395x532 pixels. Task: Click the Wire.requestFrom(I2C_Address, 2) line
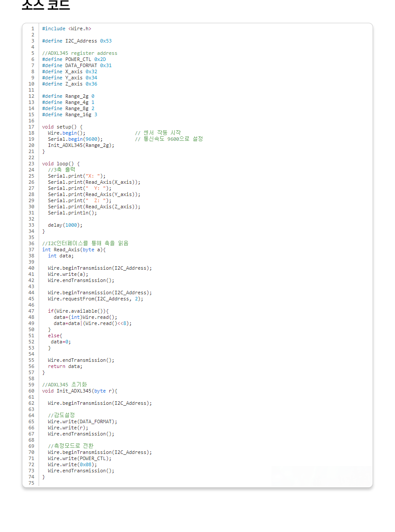pos(95,299)
